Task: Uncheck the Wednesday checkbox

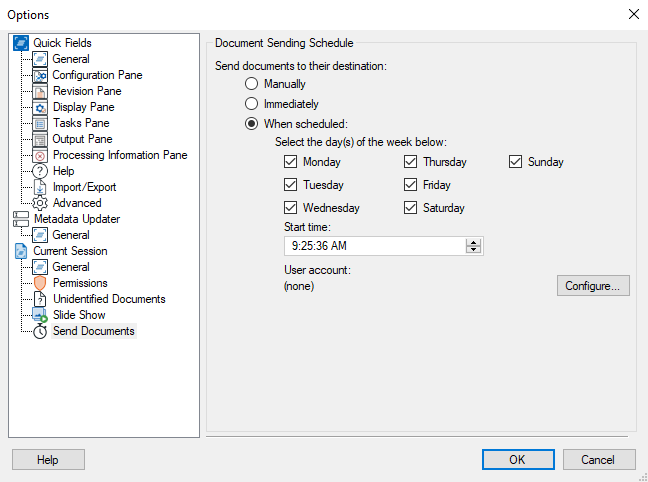Action: click(x=291, y=208)
